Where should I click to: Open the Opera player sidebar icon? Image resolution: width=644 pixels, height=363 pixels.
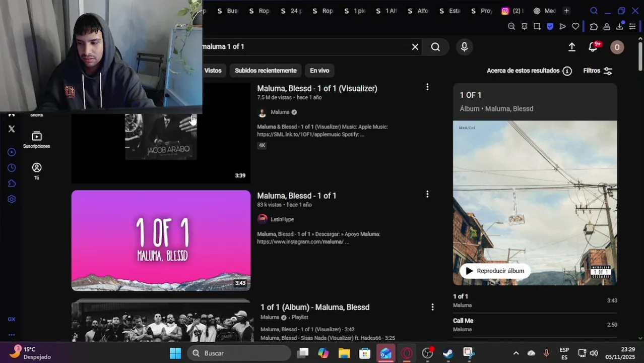12,152
